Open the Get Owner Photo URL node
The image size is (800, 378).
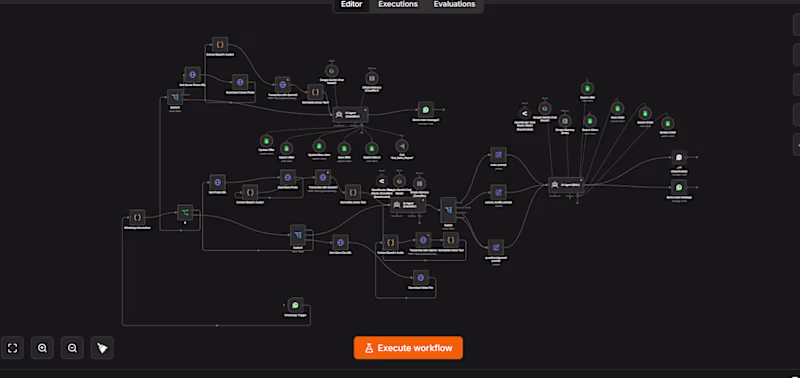pos(192,74)
